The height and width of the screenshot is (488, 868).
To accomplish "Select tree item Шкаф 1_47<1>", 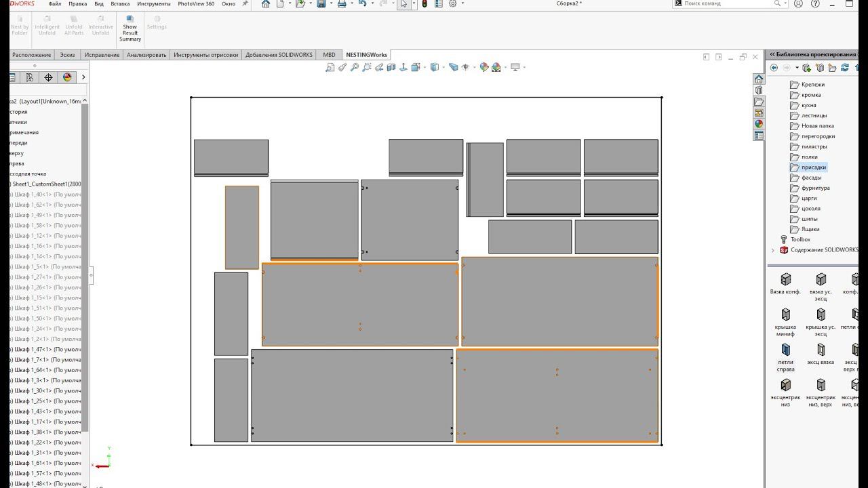I will 45,349.
